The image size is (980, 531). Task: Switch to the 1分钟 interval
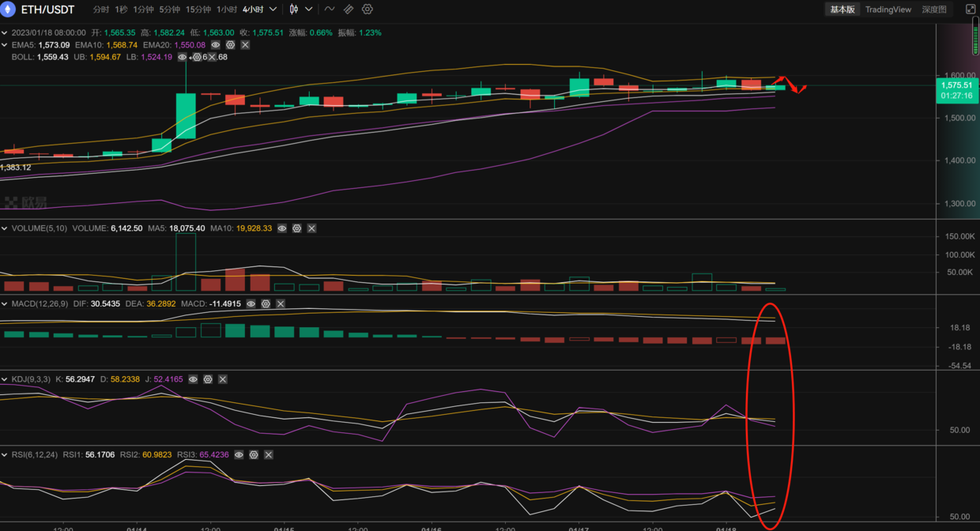(143, 9)
